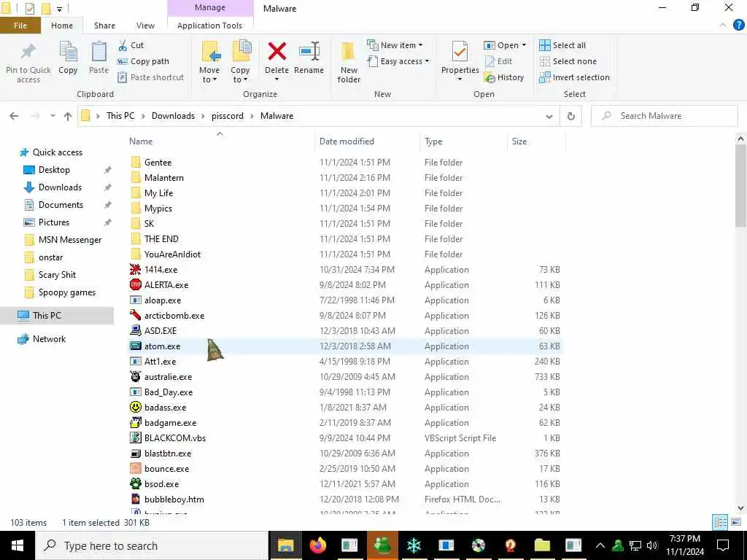Select the 1414.exe file icon

point(135,270)
